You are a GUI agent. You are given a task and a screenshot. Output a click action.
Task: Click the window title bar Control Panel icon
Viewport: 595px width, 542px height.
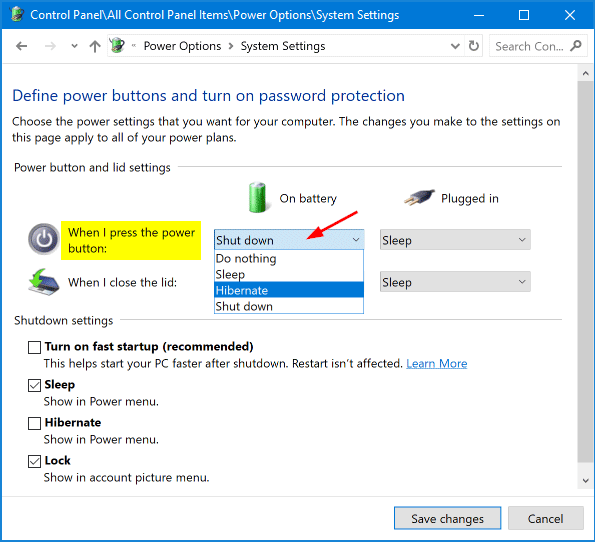17,14
